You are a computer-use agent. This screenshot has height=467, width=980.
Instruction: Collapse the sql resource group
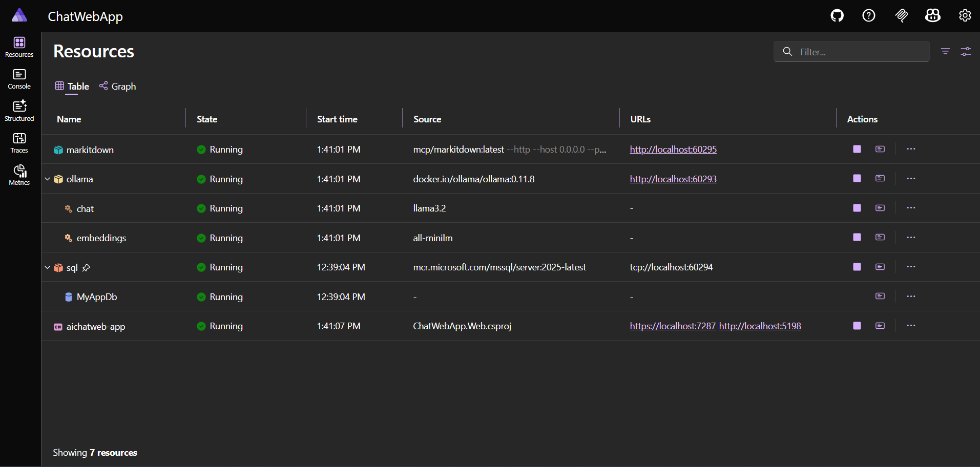[x=47, y=267]
